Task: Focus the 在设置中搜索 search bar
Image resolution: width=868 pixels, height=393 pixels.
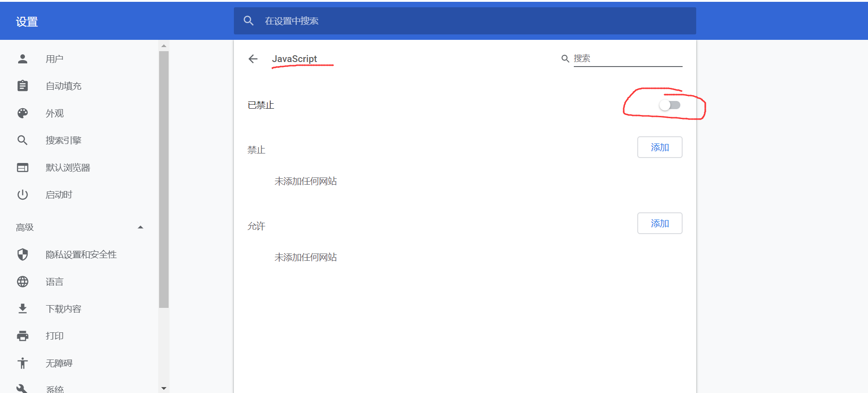Action: [465, 21]
